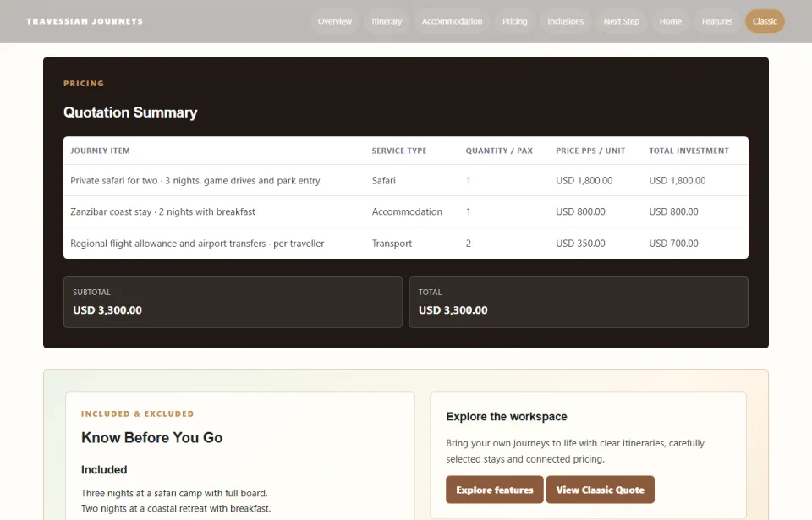The width and height of the screenshot is (812, 520).
Task: Click the Home nav link
Action: coord(671,21)
